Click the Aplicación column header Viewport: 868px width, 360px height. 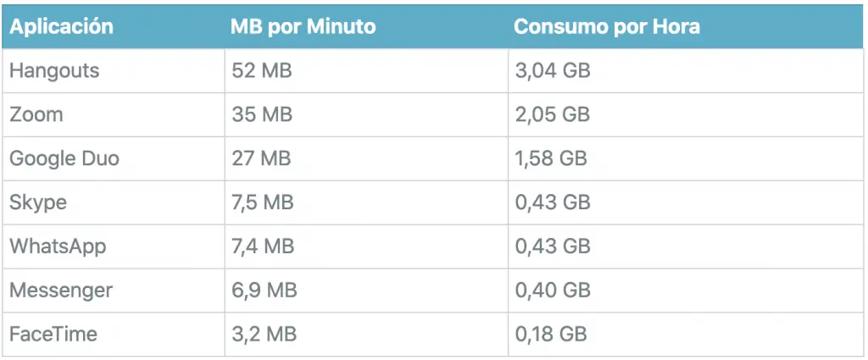click(61, 27)
